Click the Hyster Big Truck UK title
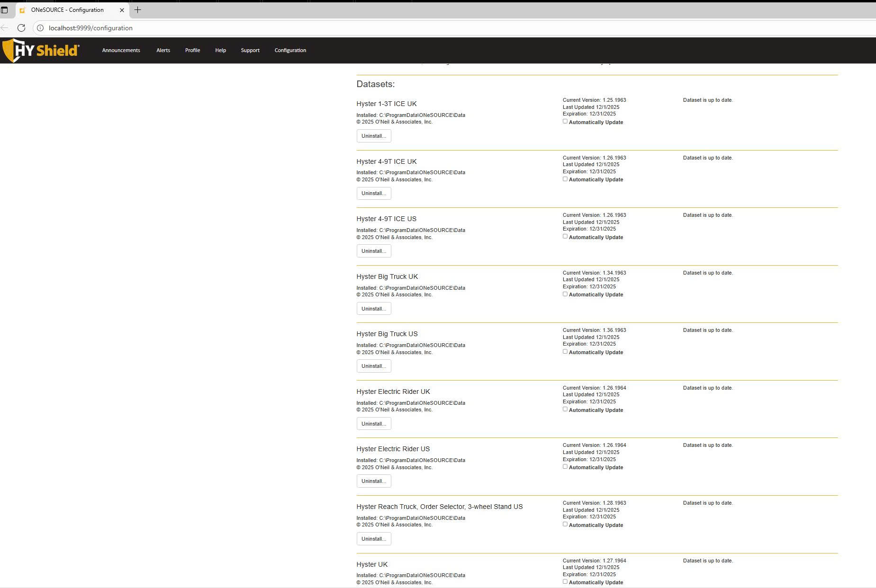Screen dimensions: 876x588 pos(387,276)
